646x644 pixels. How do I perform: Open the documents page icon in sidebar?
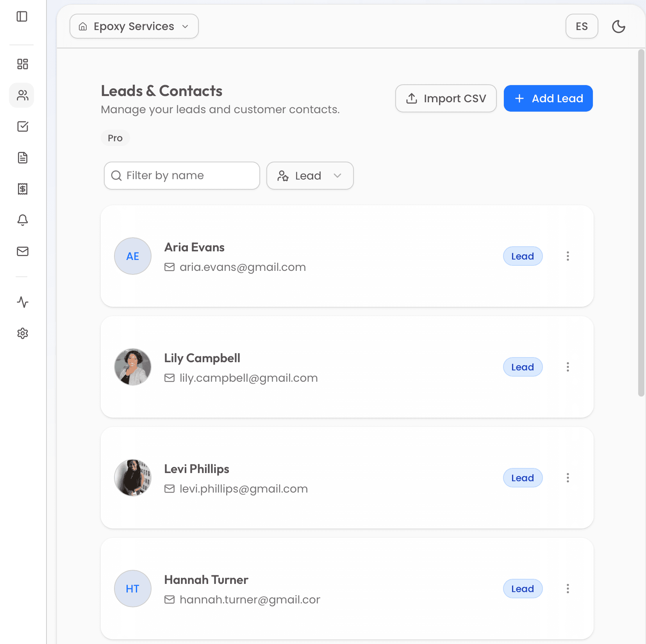click(x=23, y=158)
